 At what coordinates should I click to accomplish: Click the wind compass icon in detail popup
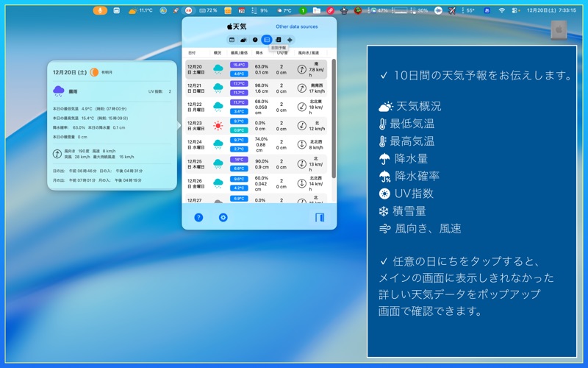(57, 154)
